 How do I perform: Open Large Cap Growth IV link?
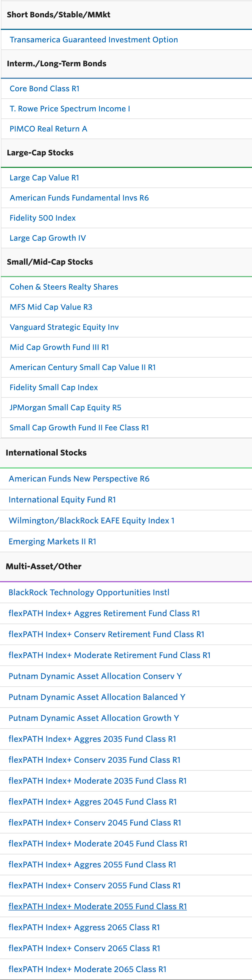(48, 238)
